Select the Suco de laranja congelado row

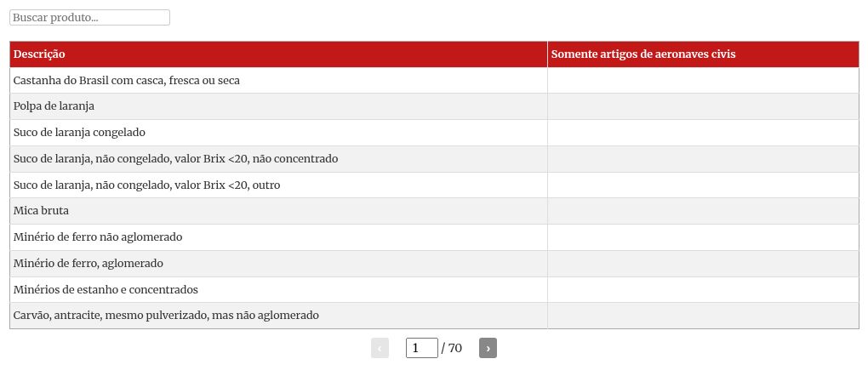point(80,133)
